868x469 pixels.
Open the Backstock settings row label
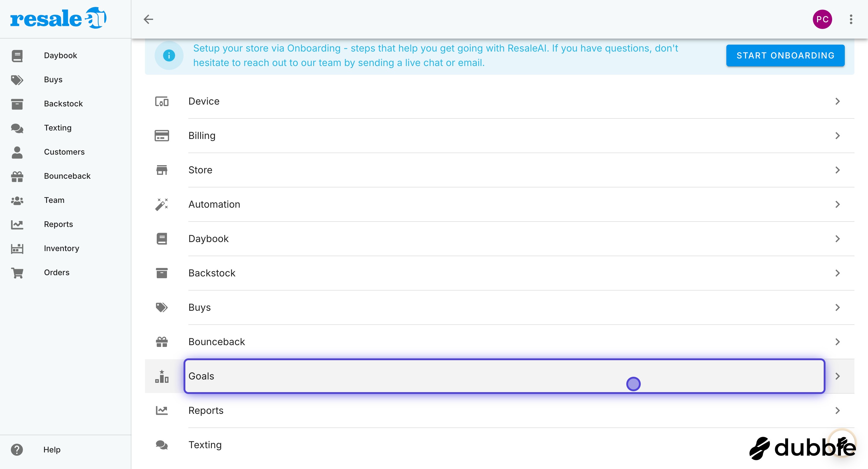pos(212,273)
